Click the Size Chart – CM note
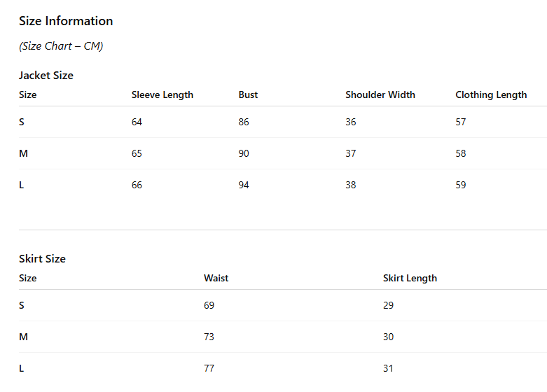The width and height of the screenshot is (547, 392). click(x=61, y=46)
